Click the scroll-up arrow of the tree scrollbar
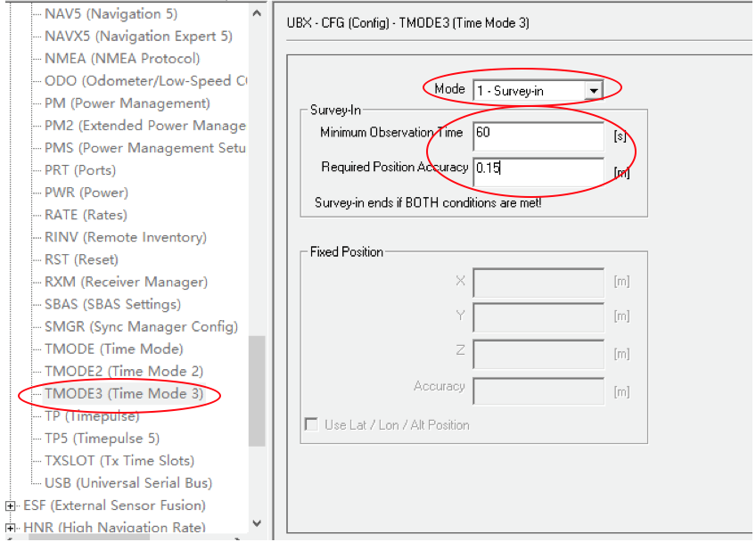Viewport: 756px width, 542px height. click(257, 13)
